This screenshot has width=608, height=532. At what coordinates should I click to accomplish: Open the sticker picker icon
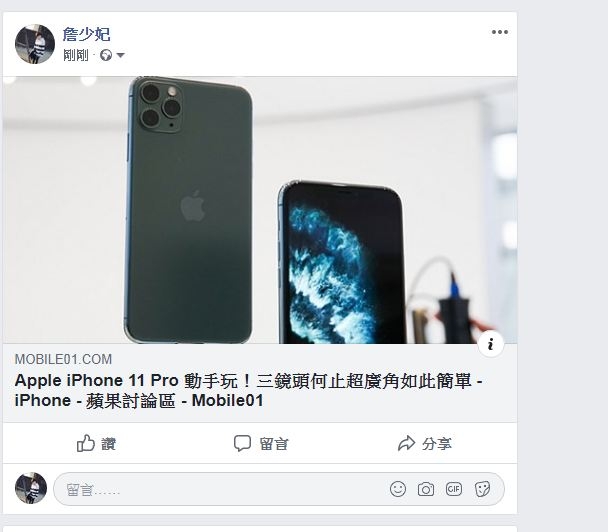482,489
